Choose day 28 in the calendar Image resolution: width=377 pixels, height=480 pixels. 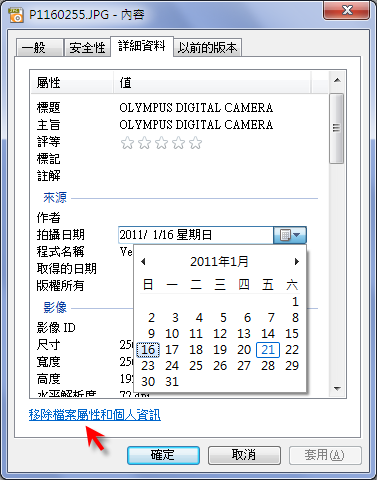(268, 366)
